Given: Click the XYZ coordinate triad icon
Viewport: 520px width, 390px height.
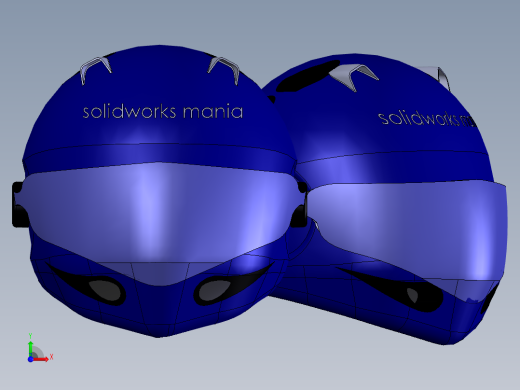Looking at the screenshot, I should (x=39, y=348).
